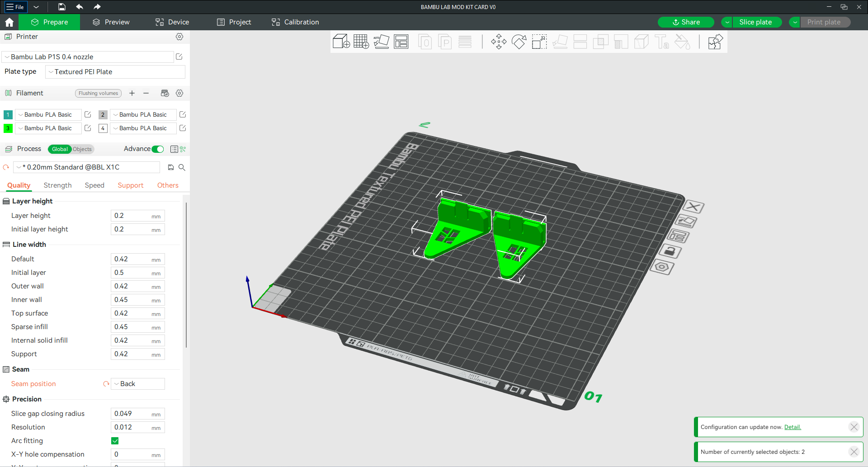This screenshot has width=868, height=467.
Task: Click the Undo arrow icon
Action: pos(80,7)
